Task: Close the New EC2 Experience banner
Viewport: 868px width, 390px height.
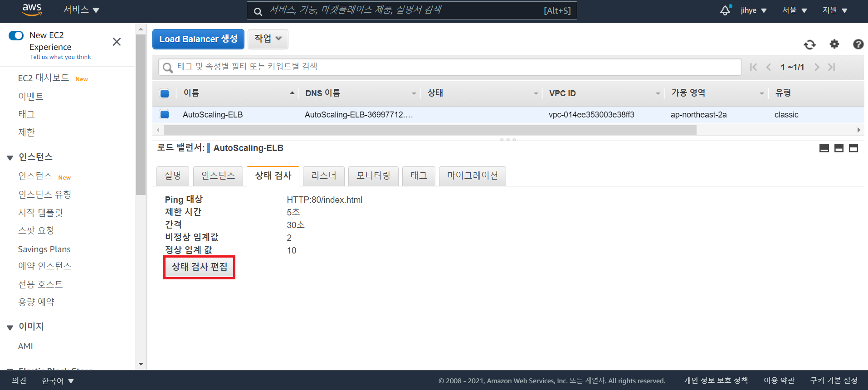Action: coord(117,42)
